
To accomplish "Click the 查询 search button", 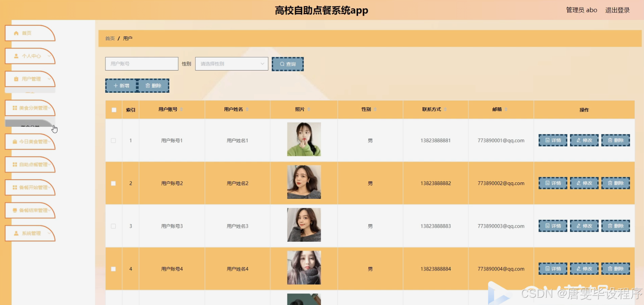I will point(287,64).
